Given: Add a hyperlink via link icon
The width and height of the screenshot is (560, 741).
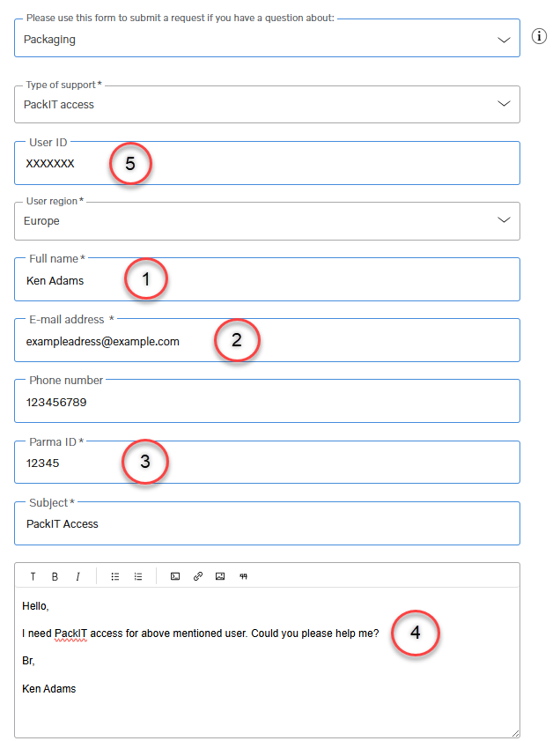Looking at the screenshot, I should 198,576.
